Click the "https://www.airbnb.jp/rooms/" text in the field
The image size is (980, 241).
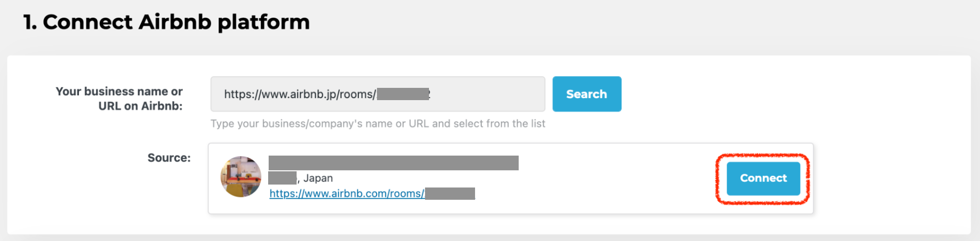[299, 94]
